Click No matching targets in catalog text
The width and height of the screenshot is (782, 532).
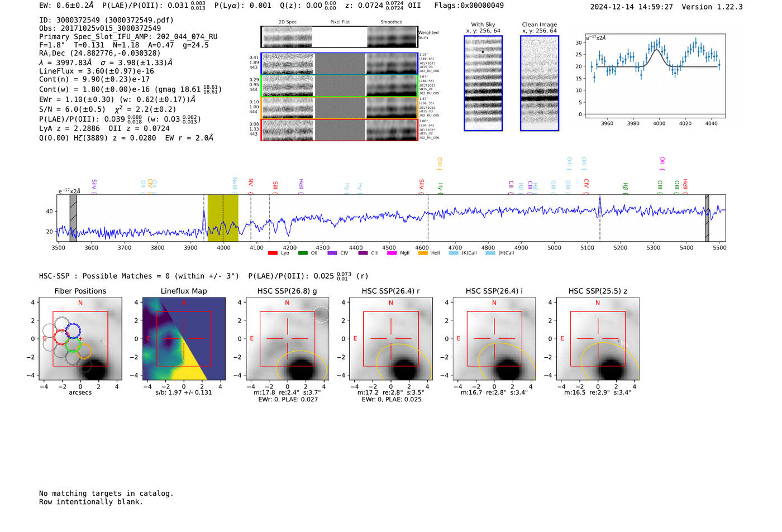click(106, 493)
